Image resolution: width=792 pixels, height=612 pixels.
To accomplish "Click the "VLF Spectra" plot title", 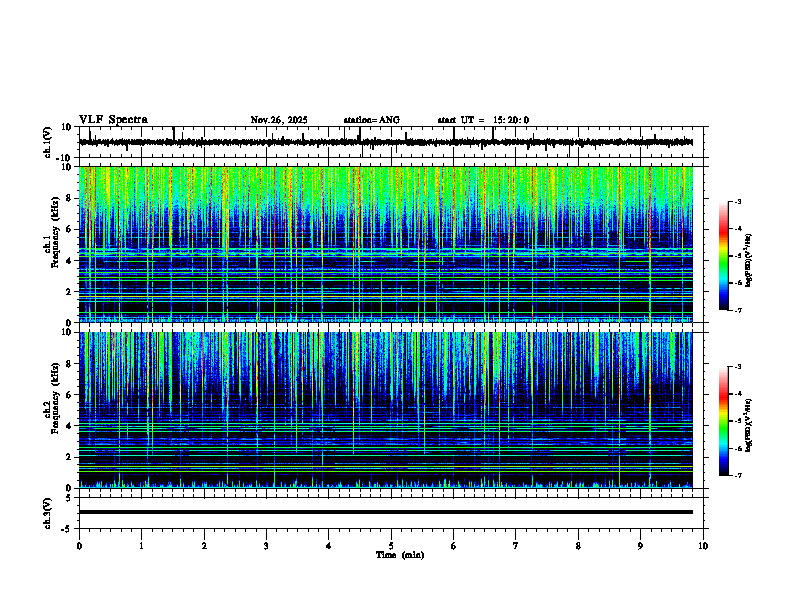I will pyautogui.click(x=113, y=120).
